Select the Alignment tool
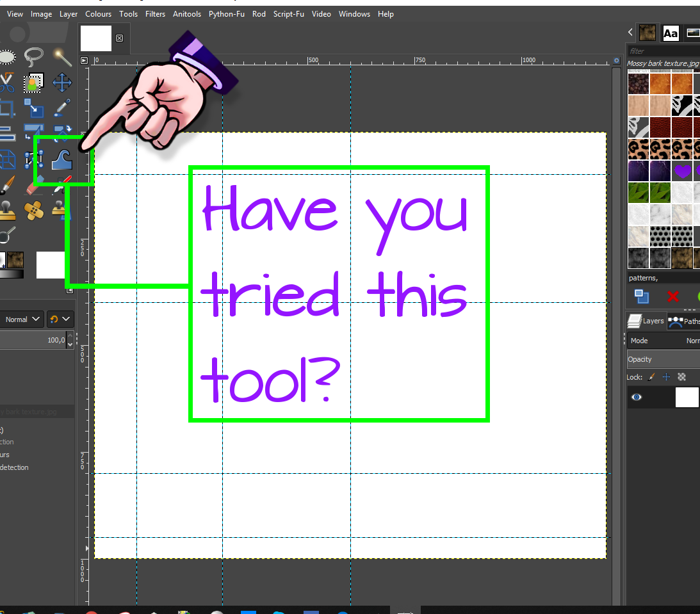This screenshot has width=700, height=614. [x=6, y=133]
